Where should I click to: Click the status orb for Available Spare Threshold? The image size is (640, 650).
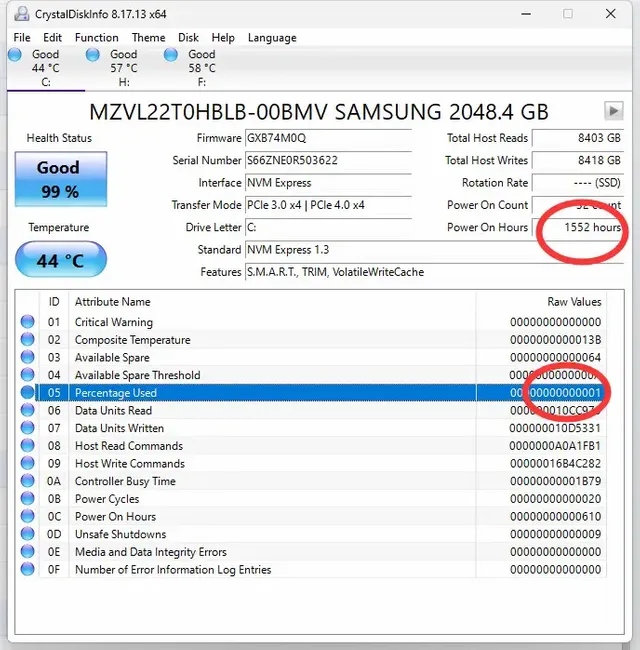click(27, 375)
